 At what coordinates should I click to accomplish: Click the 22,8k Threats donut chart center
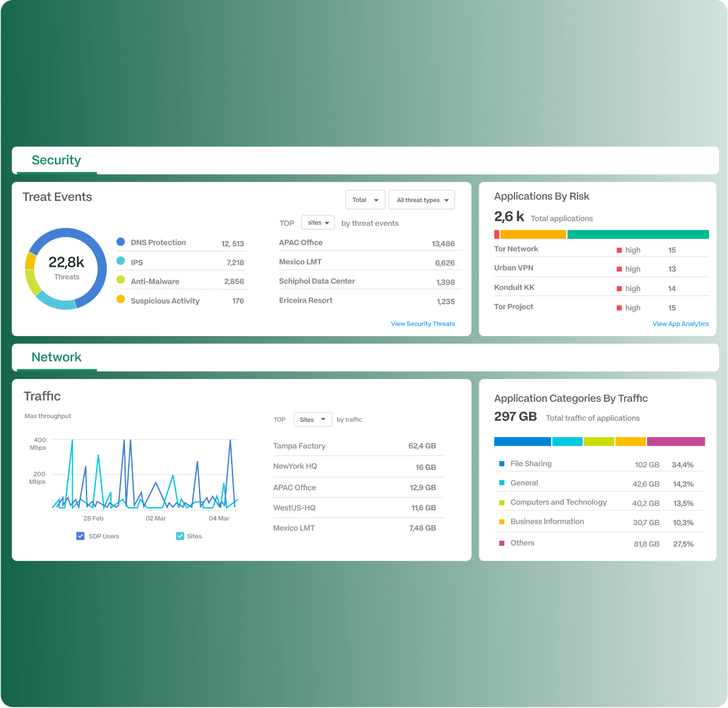(66, 268)
